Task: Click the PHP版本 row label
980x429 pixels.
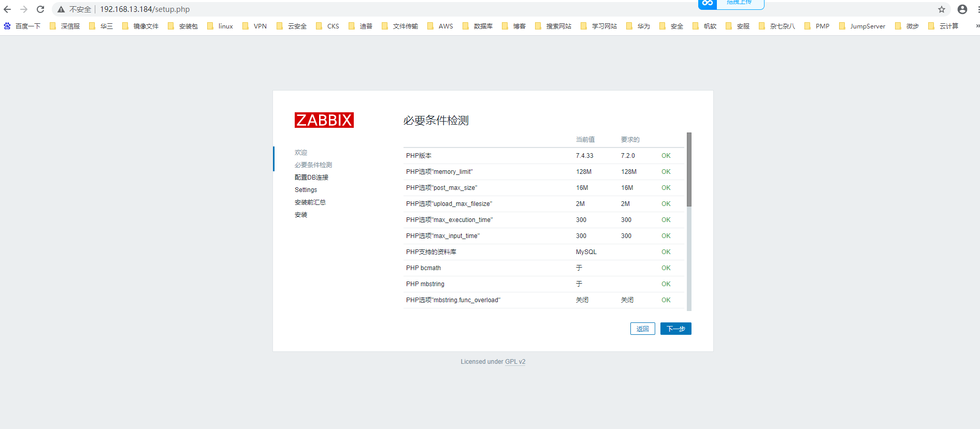Action: pyautogui.click(x=419, y=156)
